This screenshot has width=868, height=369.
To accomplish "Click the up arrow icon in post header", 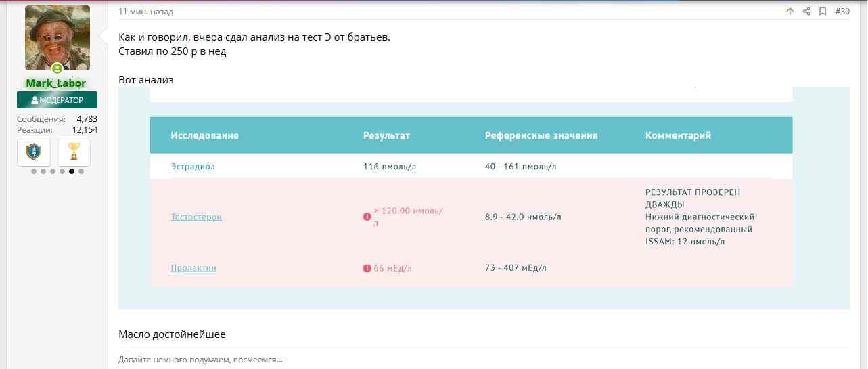I will tap(790, 12).
